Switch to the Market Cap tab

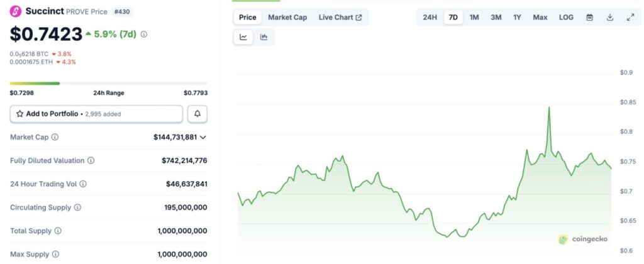(x=287, y=18)
